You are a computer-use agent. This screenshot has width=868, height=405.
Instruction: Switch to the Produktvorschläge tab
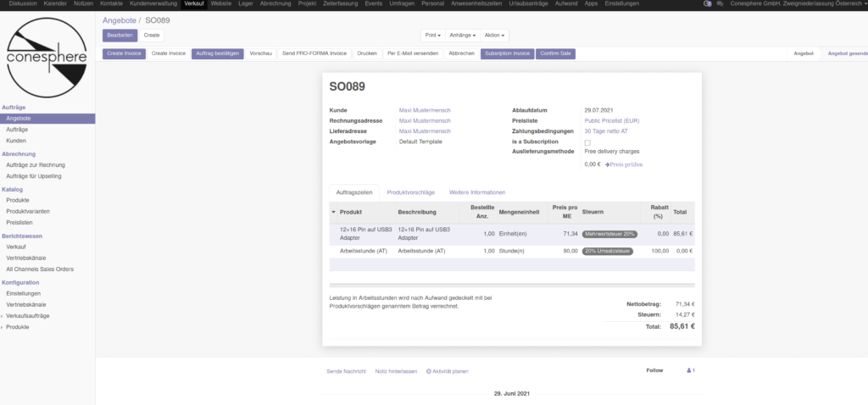[411, 192]
